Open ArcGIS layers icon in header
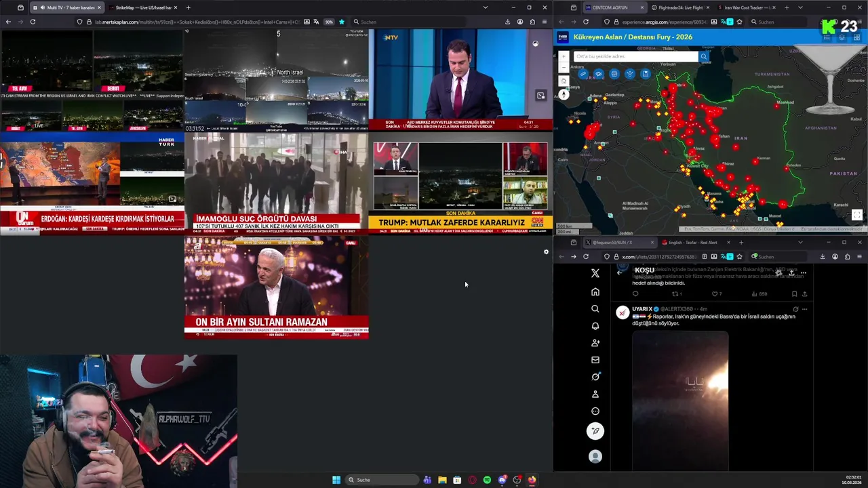The width and height of the screenshot is (868, 488). pyautogui.click(x=842, y=37)
